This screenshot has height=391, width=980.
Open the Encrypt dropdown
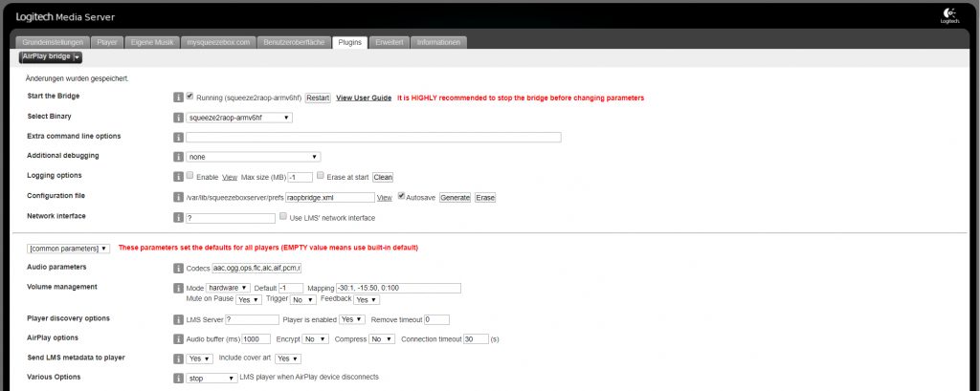click(x=315, y=339)
